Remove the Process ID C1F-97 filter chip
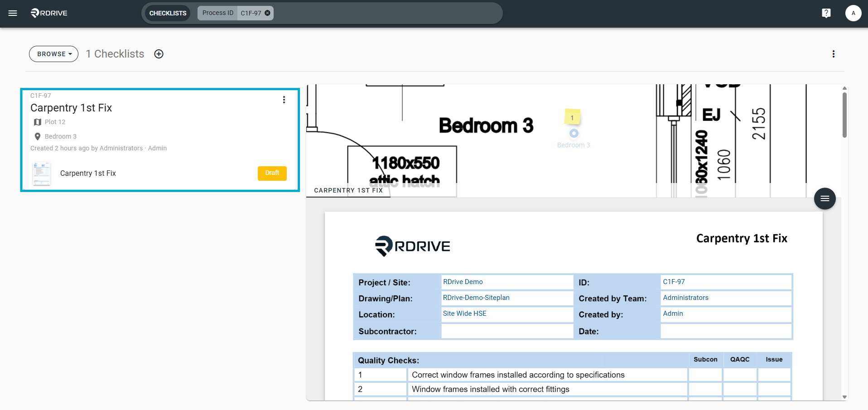This screenshot has width=868, height=410. tap(268, 13)
